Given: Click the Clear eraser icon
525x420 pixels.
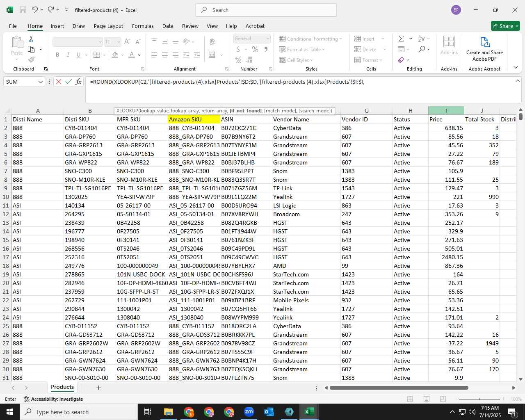Looking at the screenshot, I should (x=401, y=60).
